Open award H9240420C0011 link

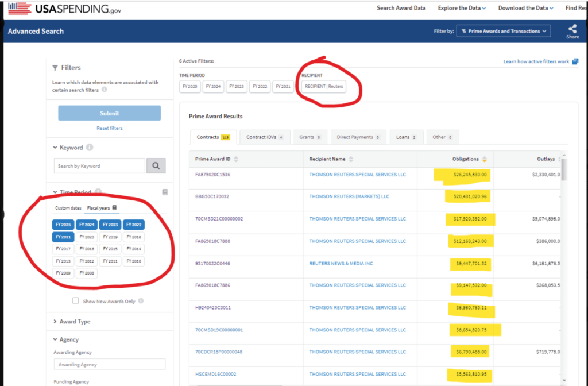(213, 308)
